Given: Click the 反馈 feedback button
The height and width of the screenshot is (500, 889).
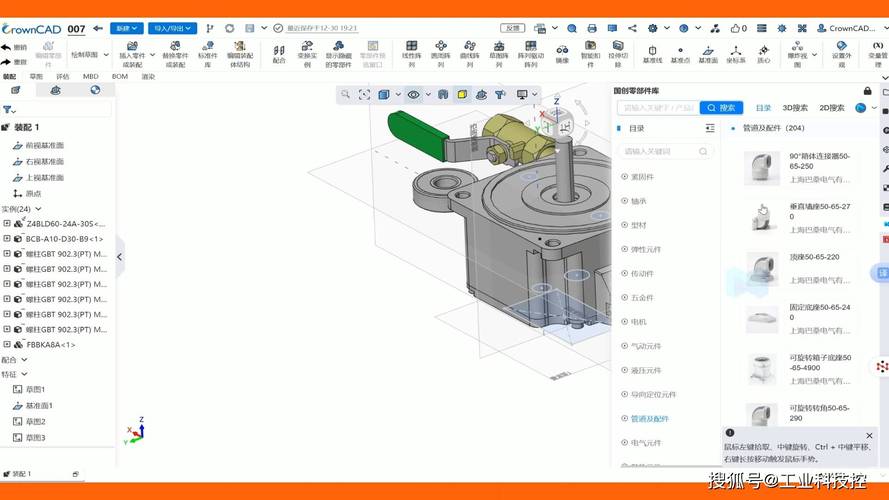Looking at the screenshot, I should point(513,28).
